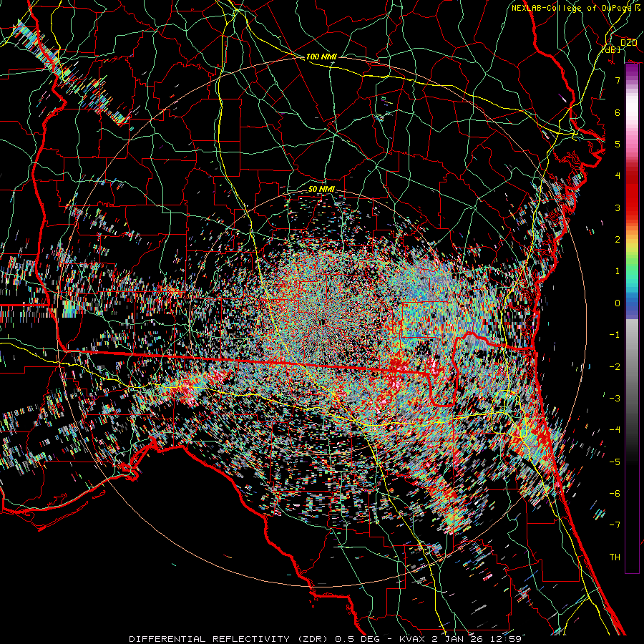The height and width of the screenshot is (644, 644).
Task: Select the -7 dB scale label
Action: [615, 525]
